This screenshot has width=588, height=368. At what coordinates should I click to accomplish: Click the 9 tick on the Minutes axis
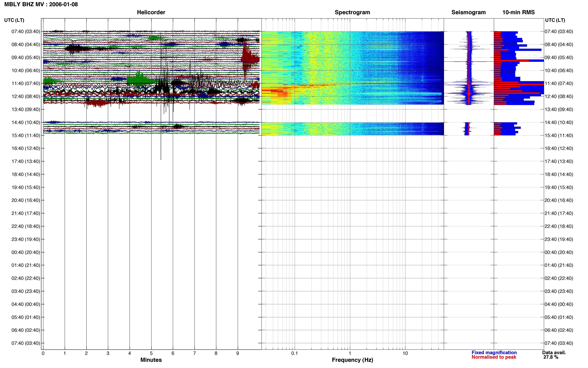tap(238, 353)
